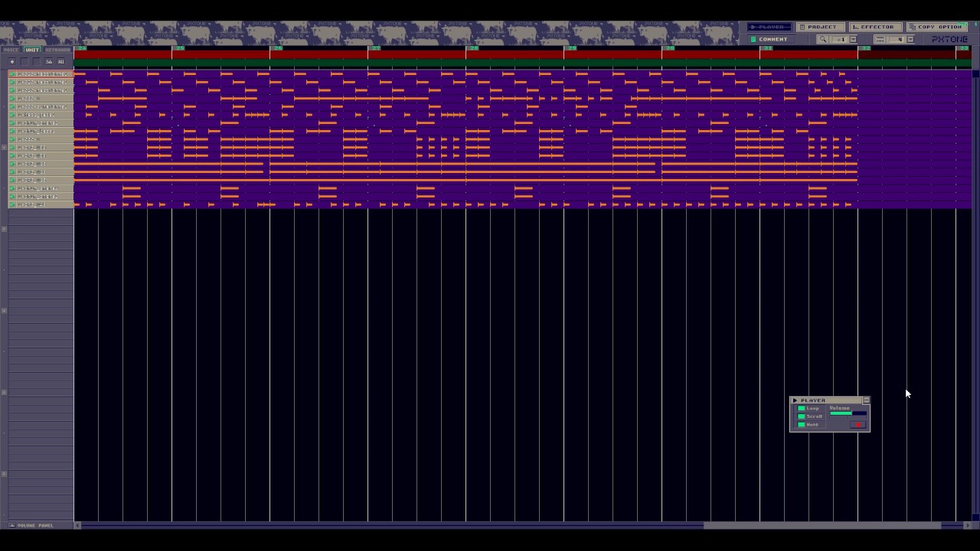Image resolution: width=980 pixels, height=551 pixels.
Task: Click measure 32 marker on the ruler
Action: coord(866,47)
